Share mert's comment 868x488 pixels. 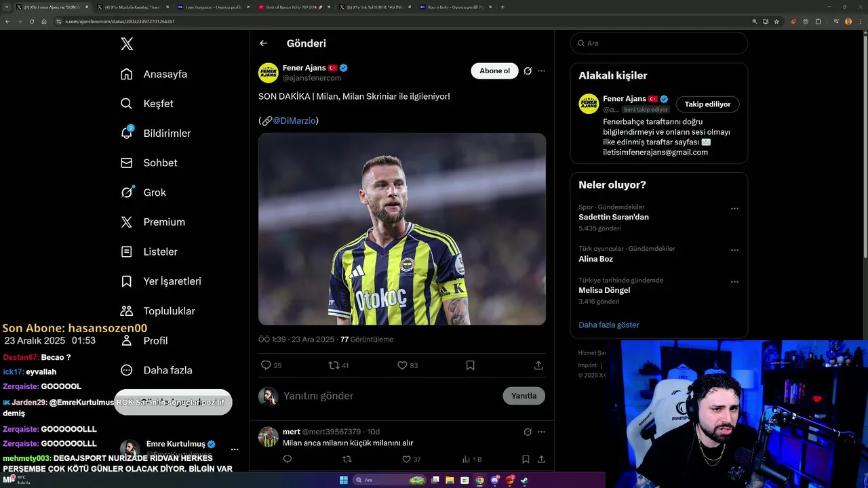click(x=541, y=460)
